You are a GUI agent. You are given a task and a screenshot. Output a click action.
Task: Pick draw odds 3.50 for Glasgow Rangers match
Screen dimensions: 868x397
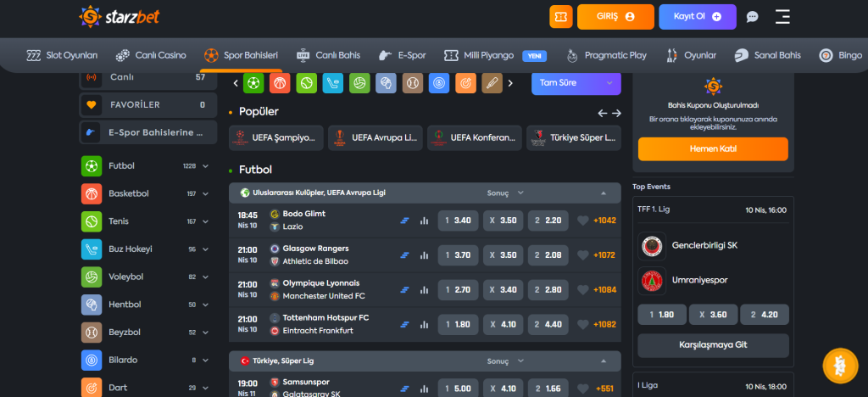(x=504, y=255)
